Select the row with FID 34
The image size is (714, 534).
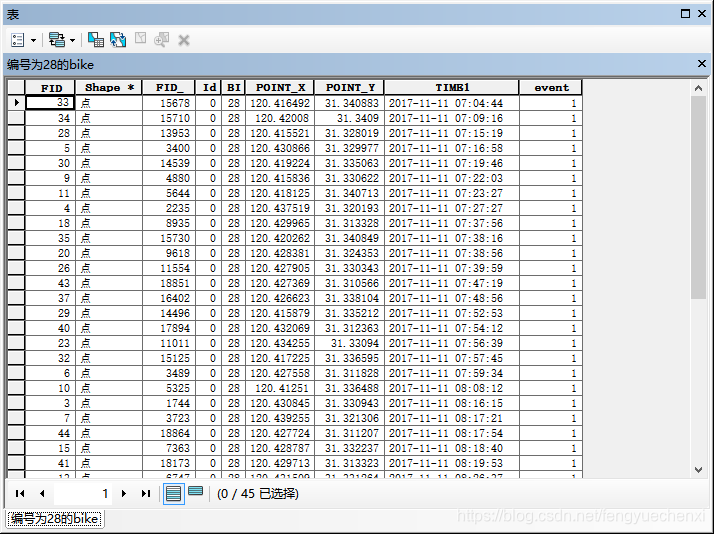point(16,118)
